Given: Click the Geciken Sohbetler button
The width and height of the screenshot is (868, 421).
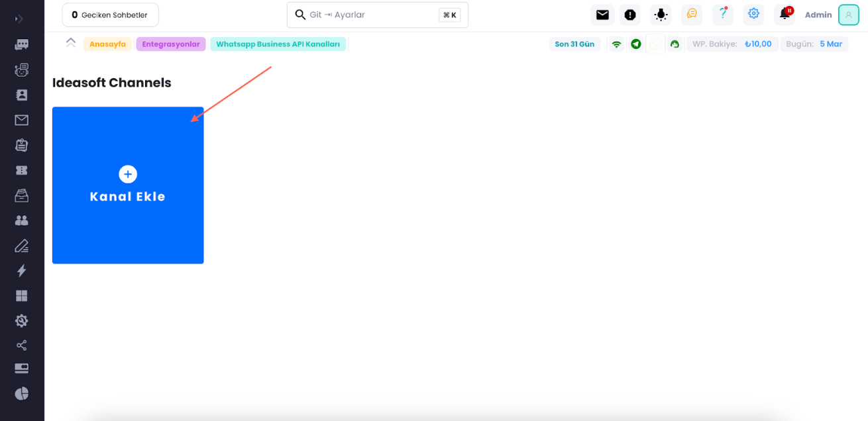Looking at the screenshot, I should point(110,15).
